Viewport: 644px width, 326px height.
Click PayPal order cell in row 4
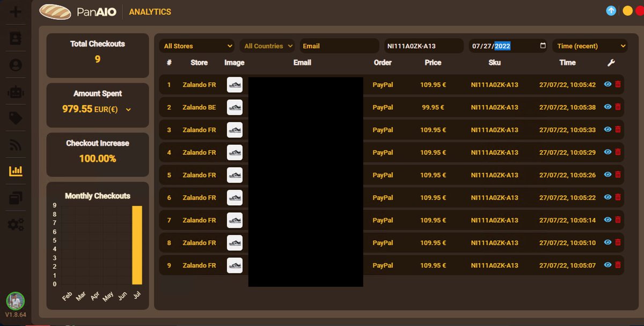click(383, 152)
